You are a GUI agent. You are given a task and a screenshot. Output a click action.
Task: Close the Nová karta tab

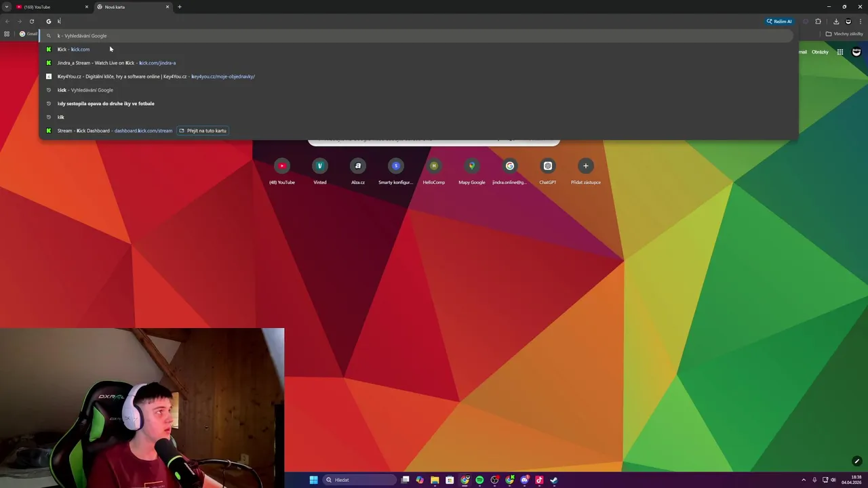167,7
